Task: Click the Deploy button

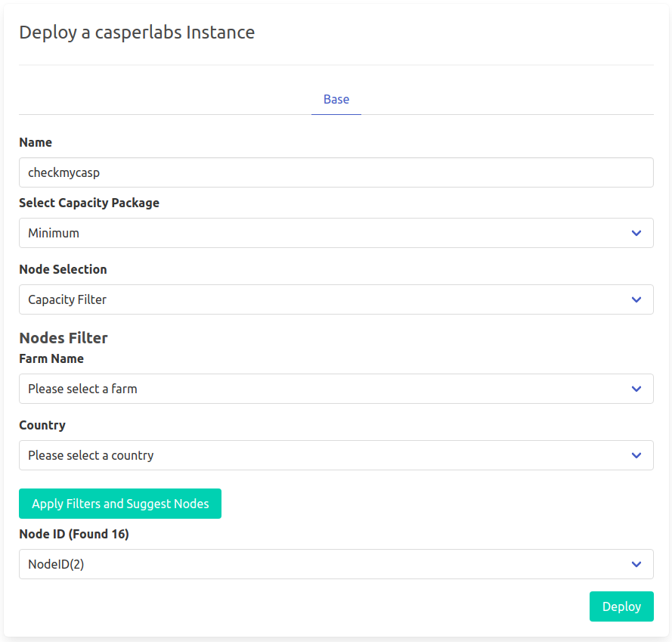Action: [621, 606]
